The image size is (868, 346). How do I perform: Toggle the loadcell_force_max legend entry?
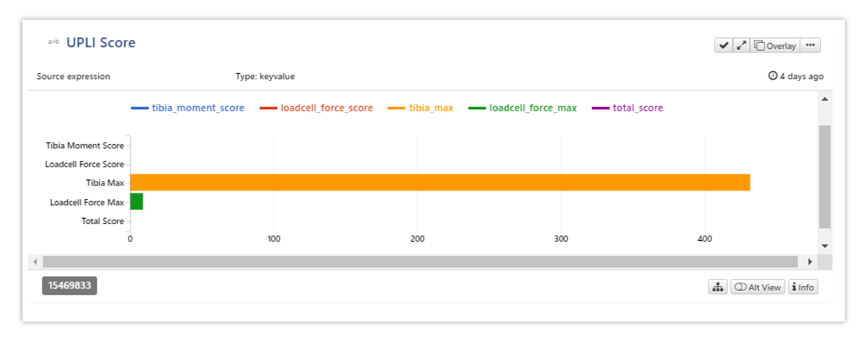(x=522, y=108)
